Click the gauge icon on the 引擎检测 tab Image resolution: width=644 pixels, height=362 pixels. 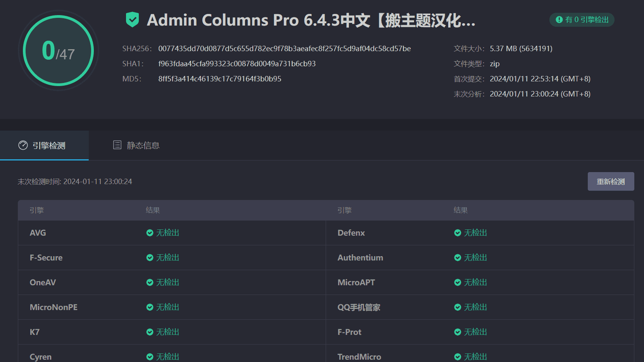pos(23,145)
